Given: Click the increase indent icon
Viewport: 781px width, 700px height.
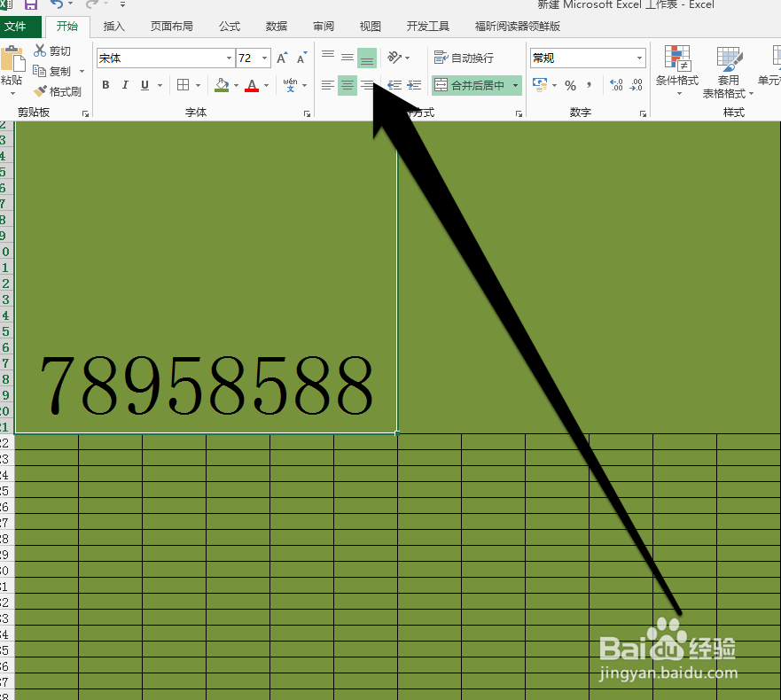Looking at the screenshot, I should [414, 85].
